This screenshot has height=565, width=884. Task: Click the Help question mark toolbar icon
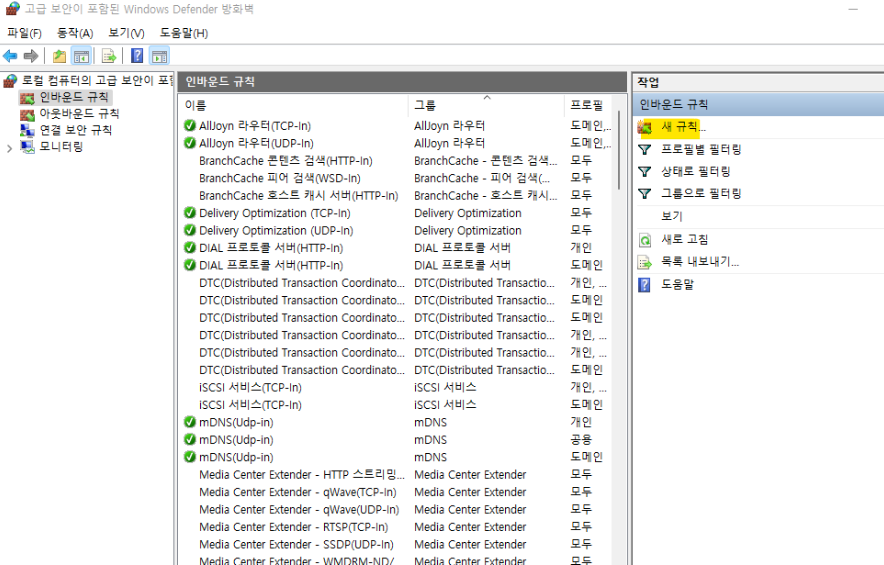point(137,56)
